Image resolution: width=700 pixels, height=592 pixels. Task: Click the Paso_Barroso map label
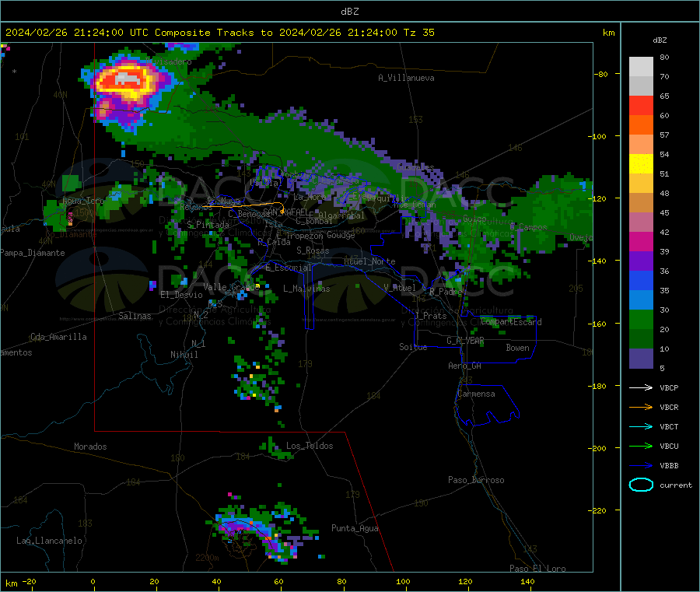[x=476, y=480]
